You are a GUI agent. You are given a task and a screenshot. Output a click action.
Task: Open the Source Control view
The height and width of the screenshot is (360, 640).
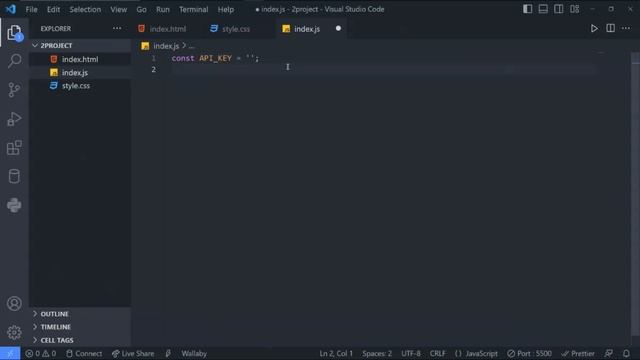tap(14, 90)
